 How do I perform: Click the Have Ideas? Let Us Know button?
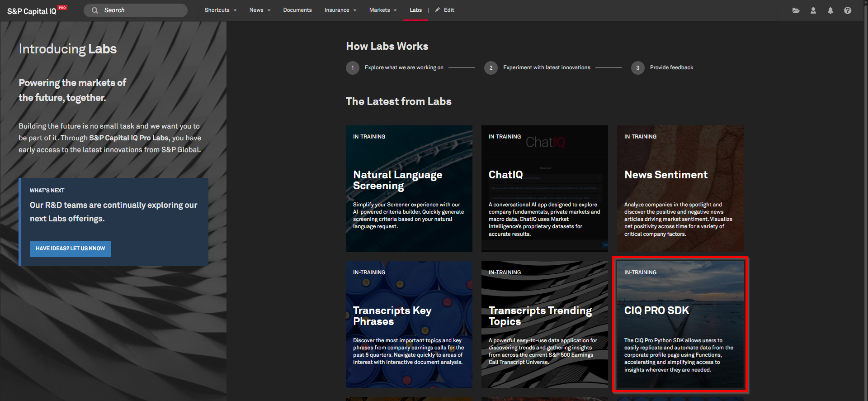(x=70, y=249)
